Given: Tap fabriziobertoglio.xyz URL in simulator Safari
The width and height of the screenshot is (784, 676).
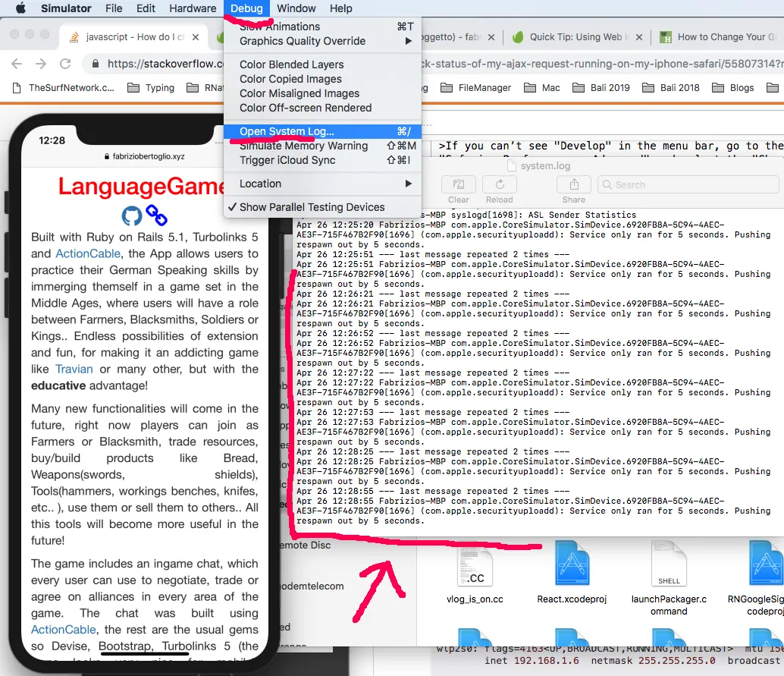Looking at the screenshot, I should click(145, 156).
